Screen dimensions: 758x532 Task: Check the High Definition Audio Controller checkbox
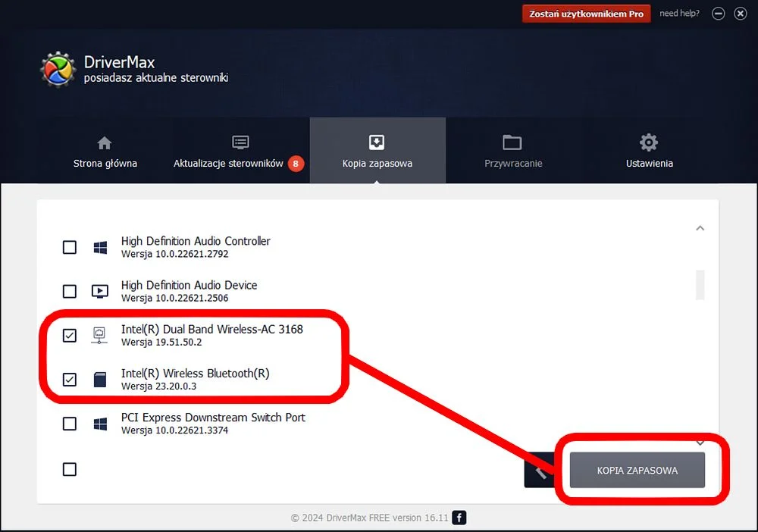click(70, 247)
